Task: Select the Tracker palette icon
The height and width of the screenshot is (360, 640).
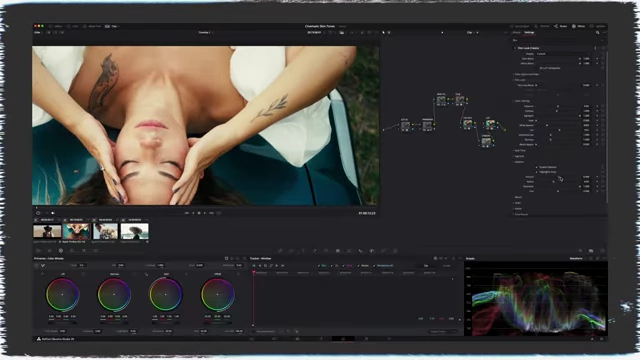Action: click(x=337, y=251)
